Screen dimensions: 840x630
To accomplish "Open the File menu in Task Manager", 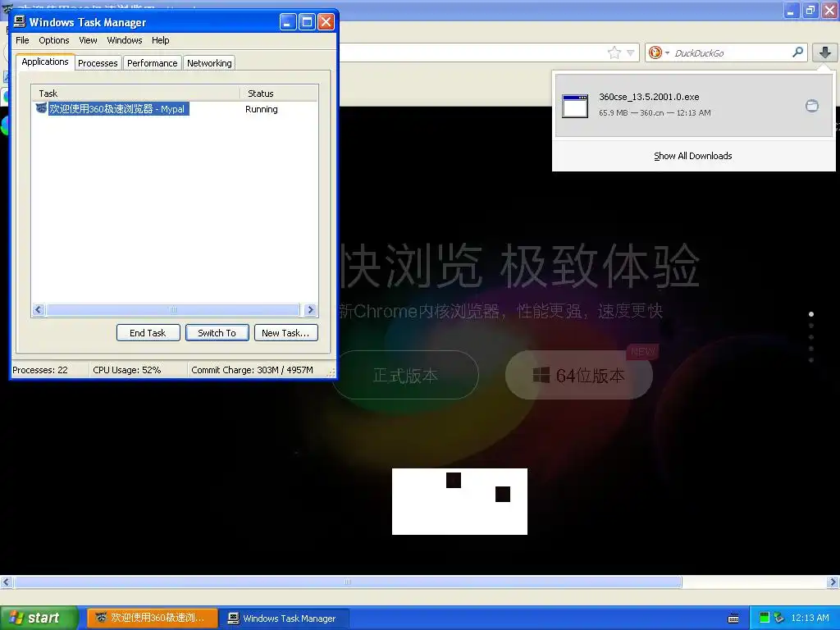I will click(x=22, y=40).
